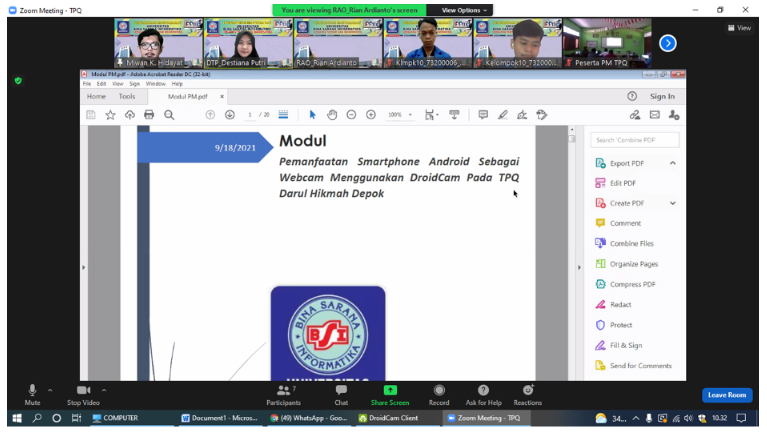Click the Save icon in Acrobat toolbar
Image resolution: width=767 pixels, height=434 pixels.
[90, 115]
